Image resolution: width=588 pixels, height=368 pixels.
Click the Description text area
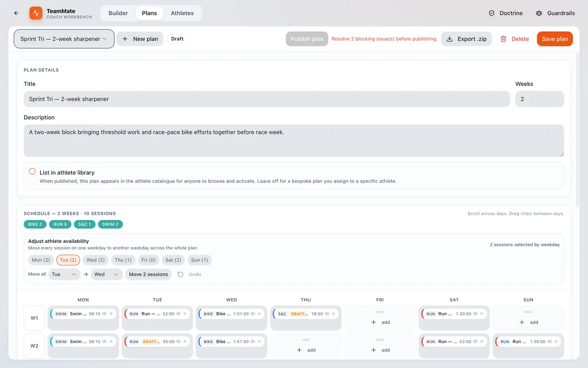click(x=294, y=141)
